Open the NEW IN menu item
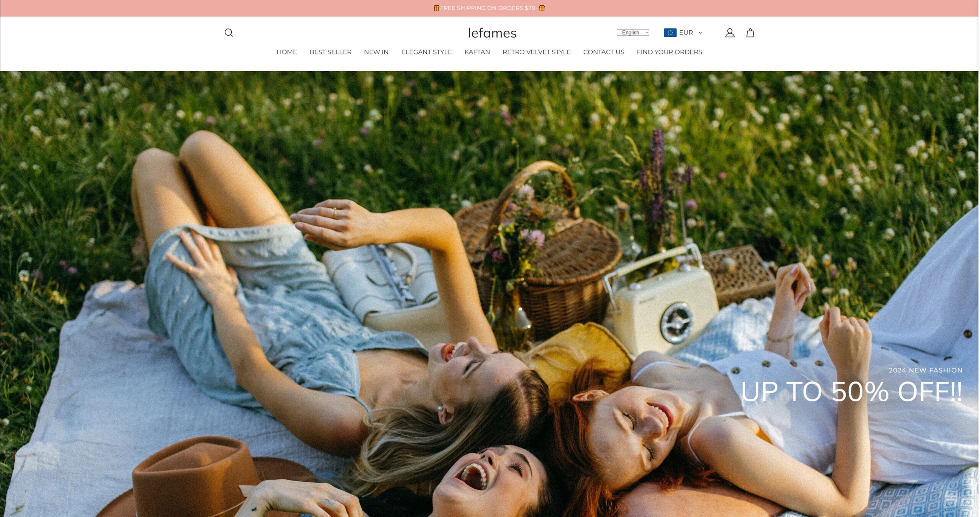The width and height of the screenshot is (980, 517). tap(376, 52)
